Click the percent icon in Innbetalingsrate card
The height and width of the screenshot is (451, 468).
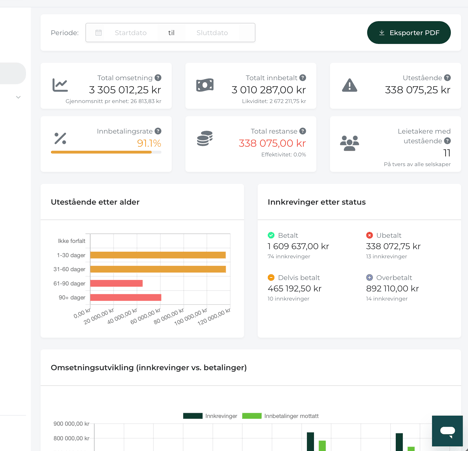(60, 138)
